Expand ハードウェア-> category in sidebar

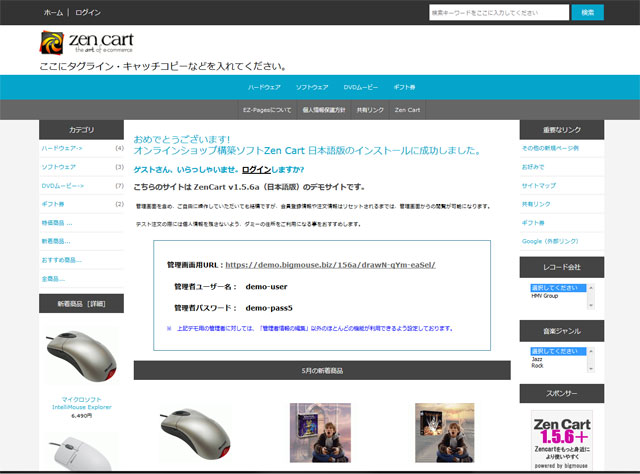62,148
